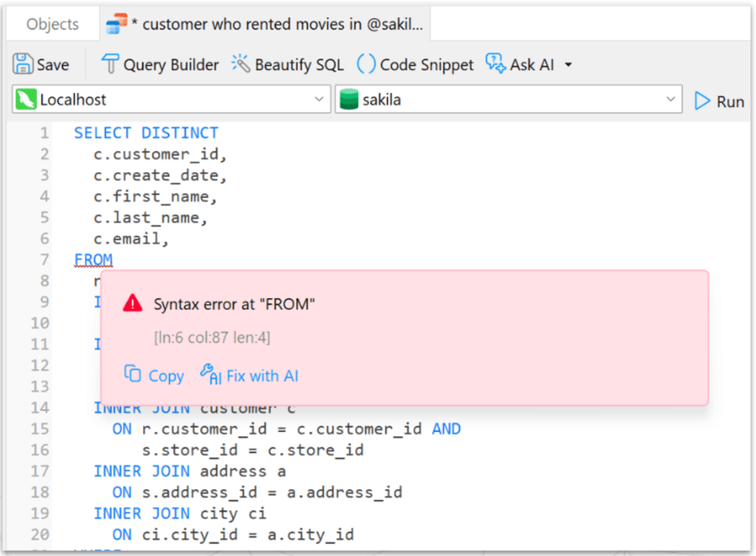Image resolution: width=756 pixels, height=556 pixels.
Task: Click the Fix with AI link
Action: (x=263, y=376)
